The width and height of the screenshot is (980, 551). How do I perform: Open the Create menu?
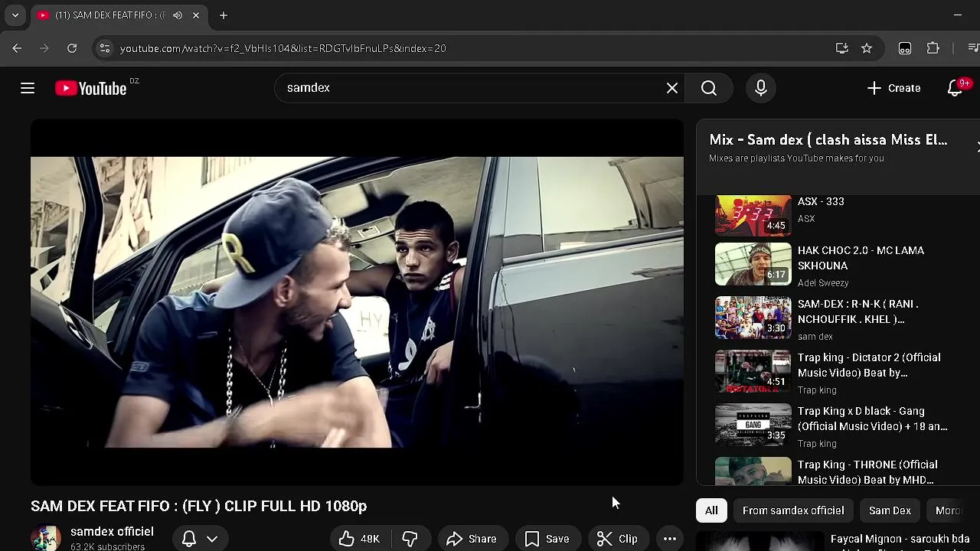pyautogui.click(x=893, y=88)
